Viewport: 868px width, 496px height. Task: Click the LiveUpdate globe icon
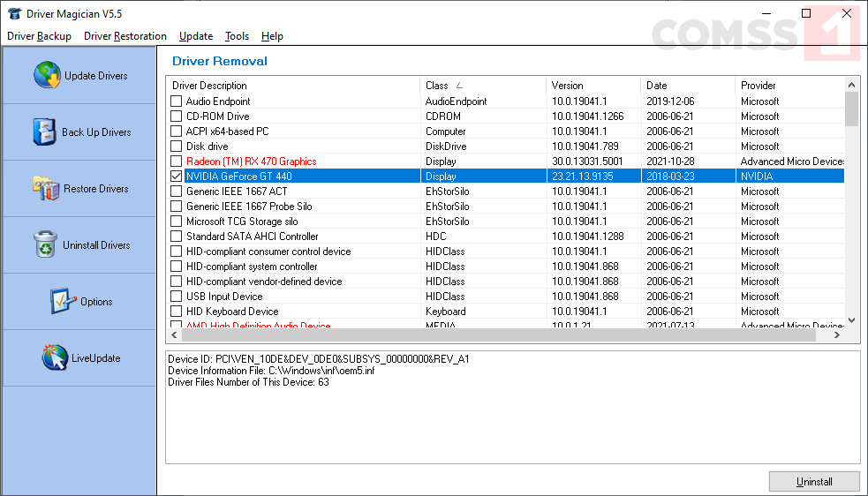click(x=54, y=357)
